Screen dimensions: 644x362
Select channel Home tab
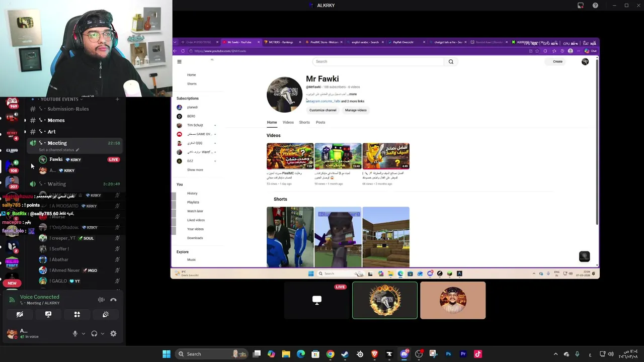coord(272,122)
